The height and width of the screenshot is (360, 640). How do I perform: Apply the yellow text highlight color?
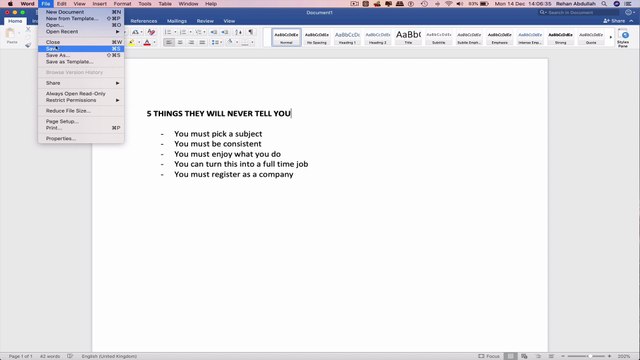[131, 42]
